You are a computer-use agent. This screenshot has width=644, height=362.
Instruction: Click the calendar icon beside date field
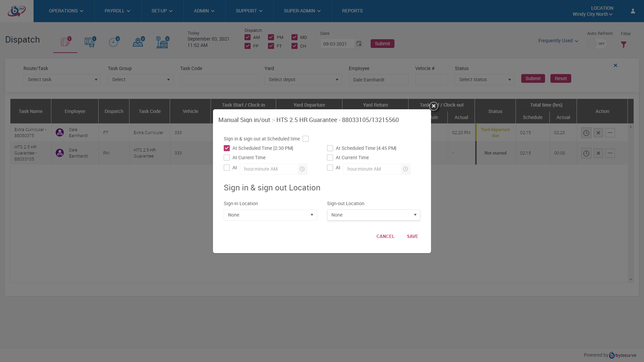point(359,44)
